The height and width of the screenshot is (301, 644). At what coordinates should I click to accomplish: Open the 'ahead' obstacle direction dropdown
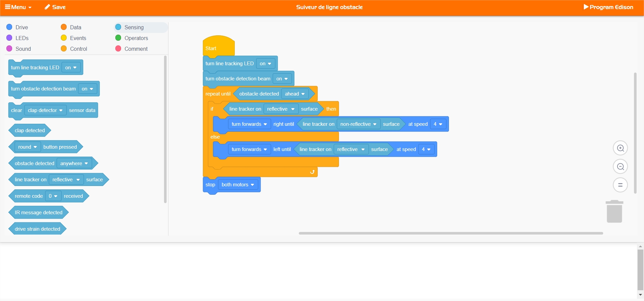tap(295, 94)
